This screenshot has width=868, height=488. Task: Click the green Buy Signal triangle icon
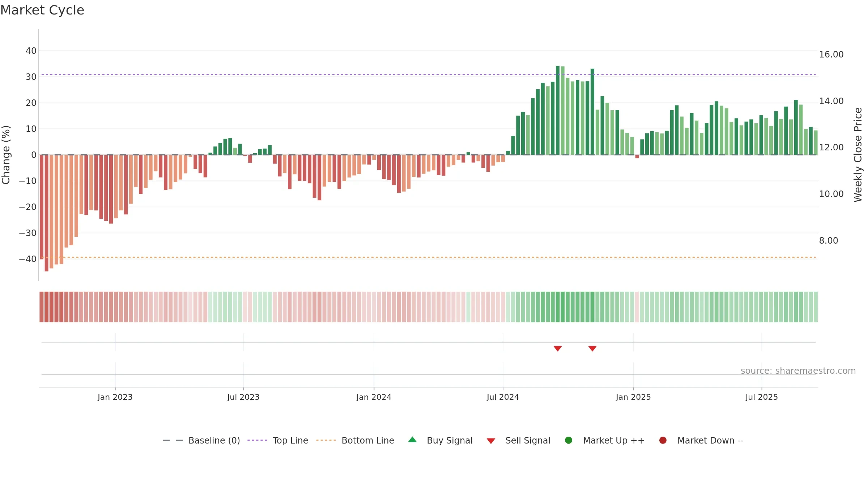412,440
